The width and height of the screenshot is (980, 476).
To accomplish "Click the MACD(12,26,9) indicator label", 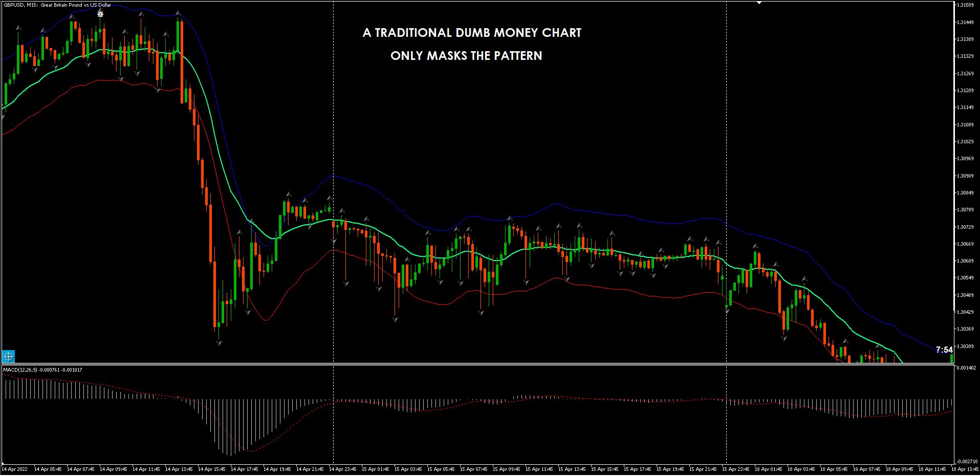I will pos(42,370).
